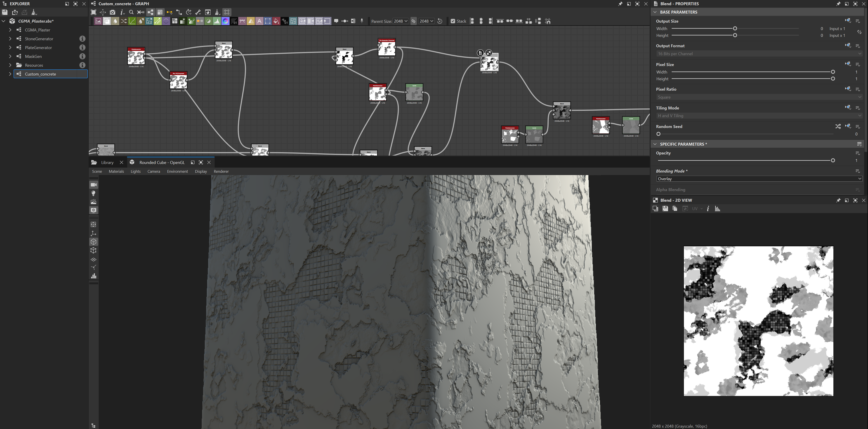Screen dimensions: 868x429
Task: Add a Blend node from toolbar
Action: click(x=107, y=21)
